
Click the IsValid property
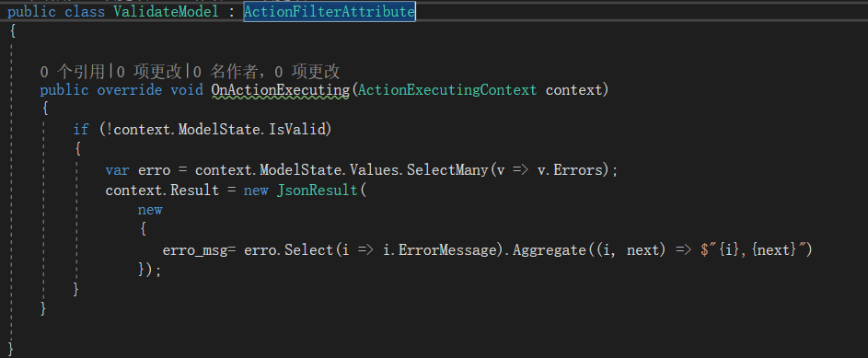click(296, 130)
